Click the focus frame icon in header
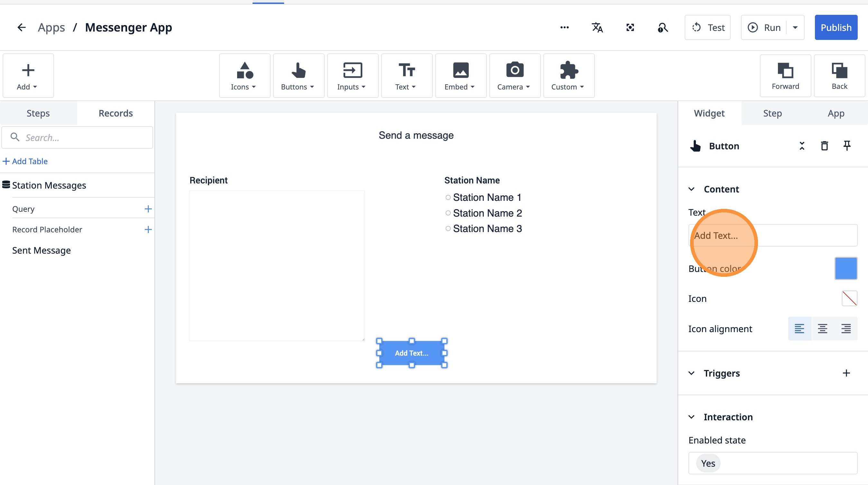 pyautogui.click(x=630, y=27)
